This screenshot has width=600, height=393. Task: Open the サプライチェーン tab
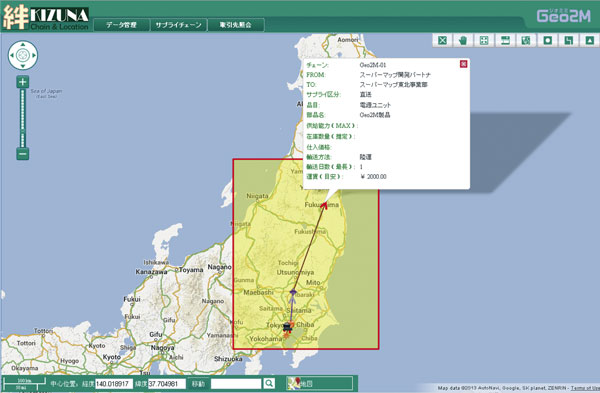[x=178, y=25]
